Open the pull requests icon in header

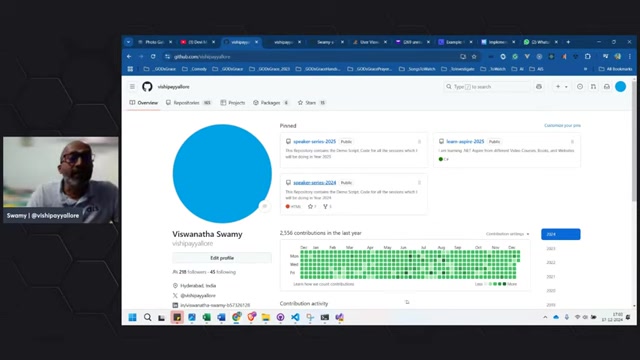coord(593,87)
